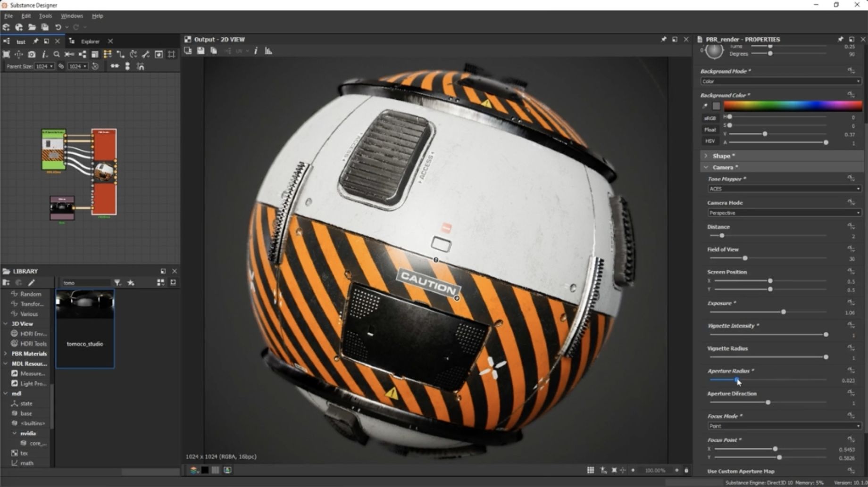Toggle tiling grid icon in 2D view bottom bar
The image size is (868, 487).
(590, 470)
